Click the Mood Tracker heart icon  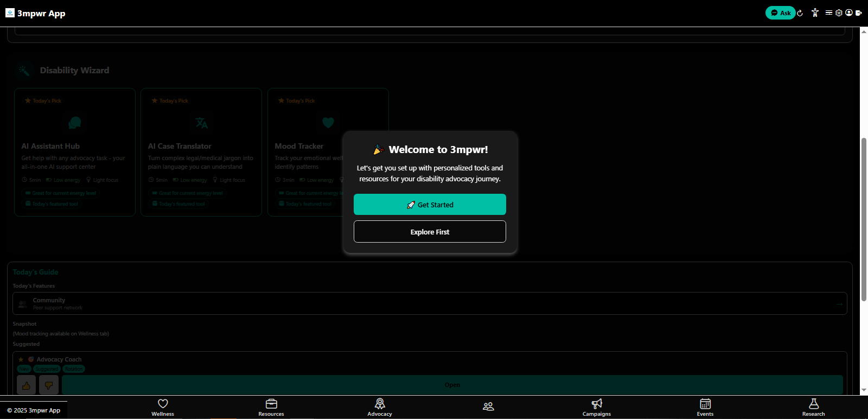[x=328, y=123]
